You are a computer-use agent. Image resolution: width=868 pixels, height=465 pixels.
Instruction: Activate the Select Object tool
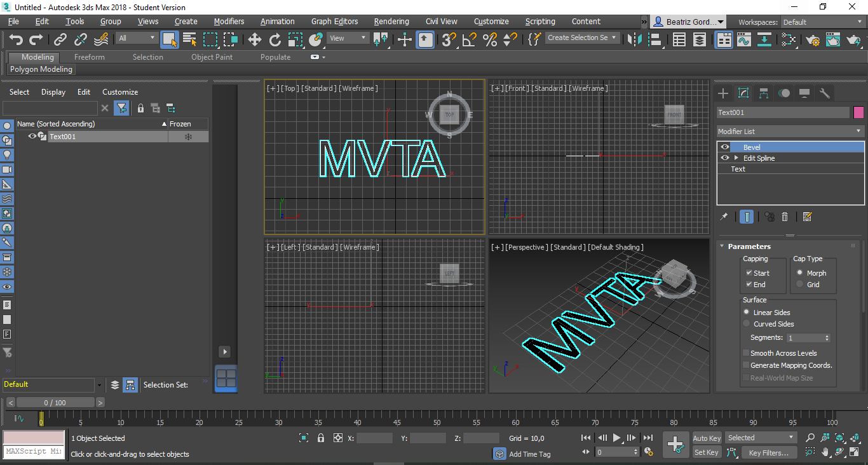[170, 39]
